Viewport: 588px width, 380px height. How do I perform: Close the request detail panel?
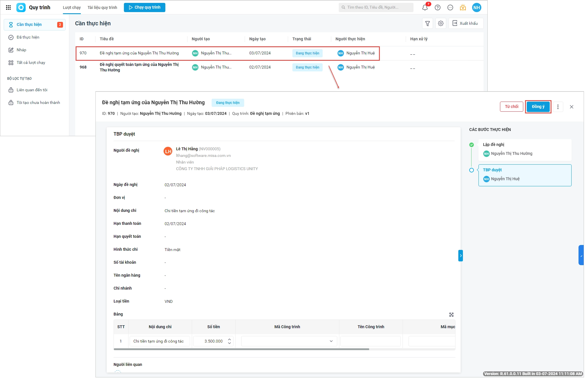click(x=572, y=107)
